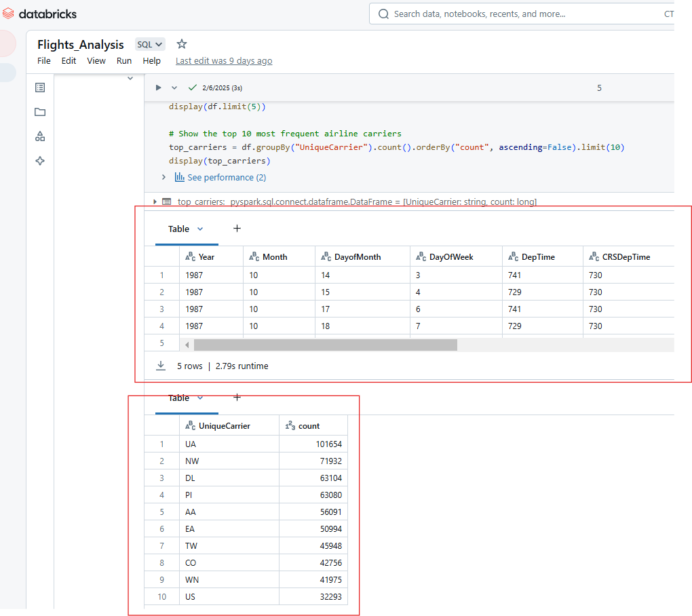
Task: Open the Assistant sparkle icon in sidebar
Action: pyautogui.click(x=40, y=161)
